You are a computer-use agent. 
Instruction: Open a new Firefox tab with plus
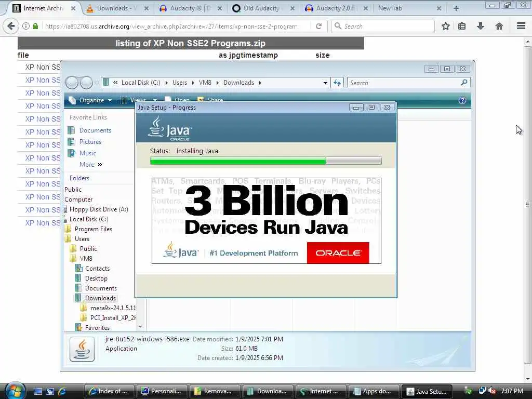pyautogui.click(x=456, y=8)
